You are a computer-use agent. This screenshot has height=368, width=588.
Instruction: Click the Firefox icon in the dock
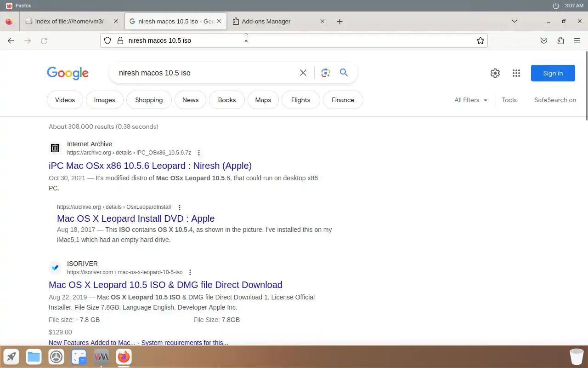124,356
